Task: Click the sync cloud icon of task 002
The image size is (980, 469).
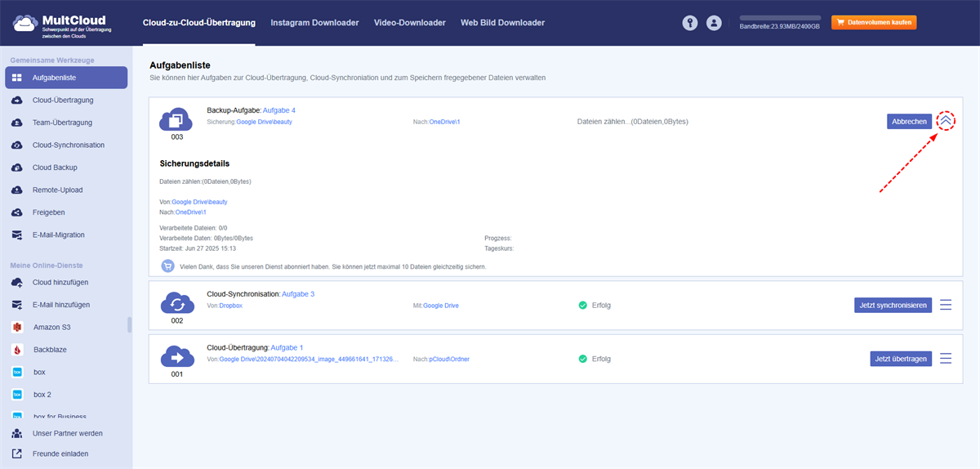Action: 176,304
